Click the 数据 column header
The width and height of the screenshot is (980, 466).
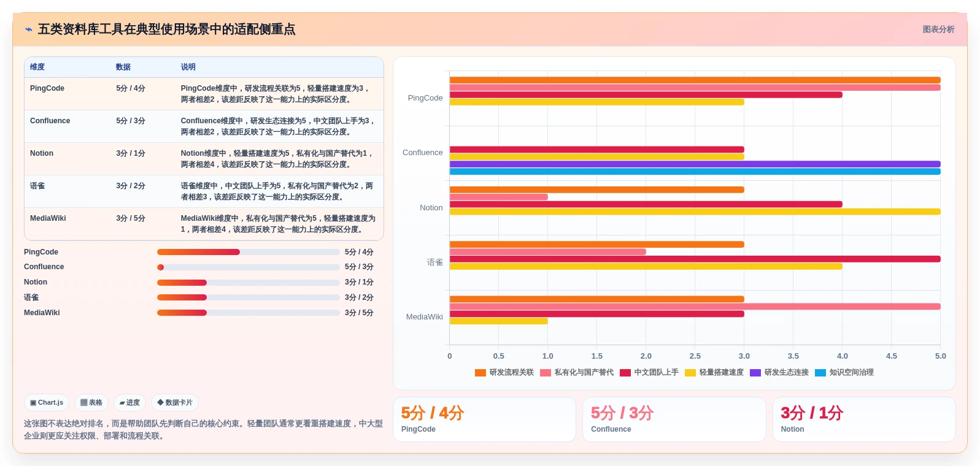[x=123, y=67]
